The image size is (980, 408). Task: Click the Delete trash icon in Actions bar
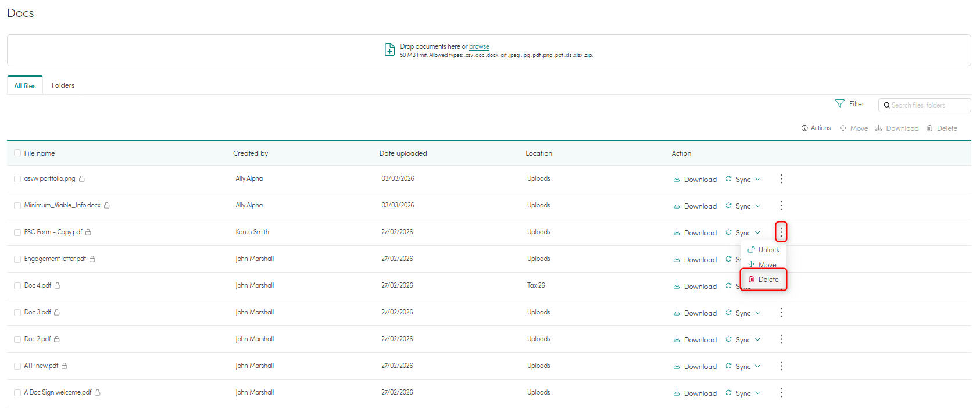tap(930, 128)
